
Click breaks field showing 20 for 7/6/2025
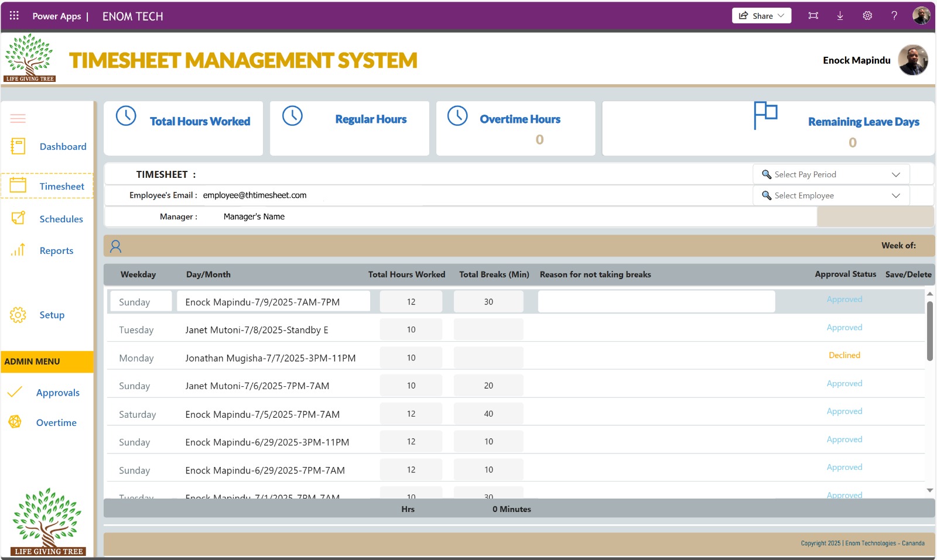click(x=488, y=386)
